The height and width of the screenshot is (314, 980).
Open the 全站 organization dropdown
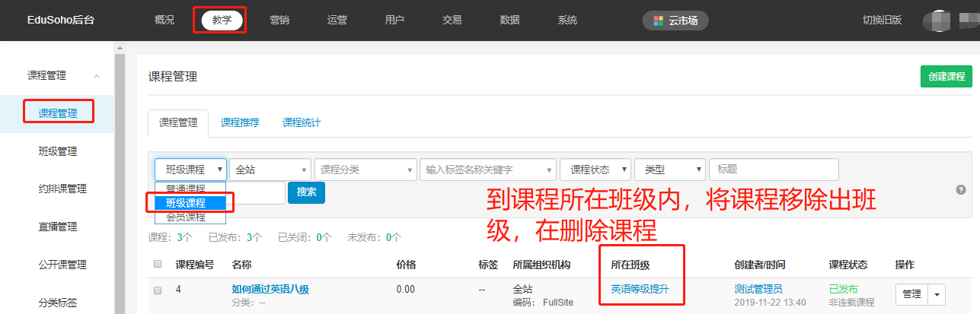pos(270,170)
